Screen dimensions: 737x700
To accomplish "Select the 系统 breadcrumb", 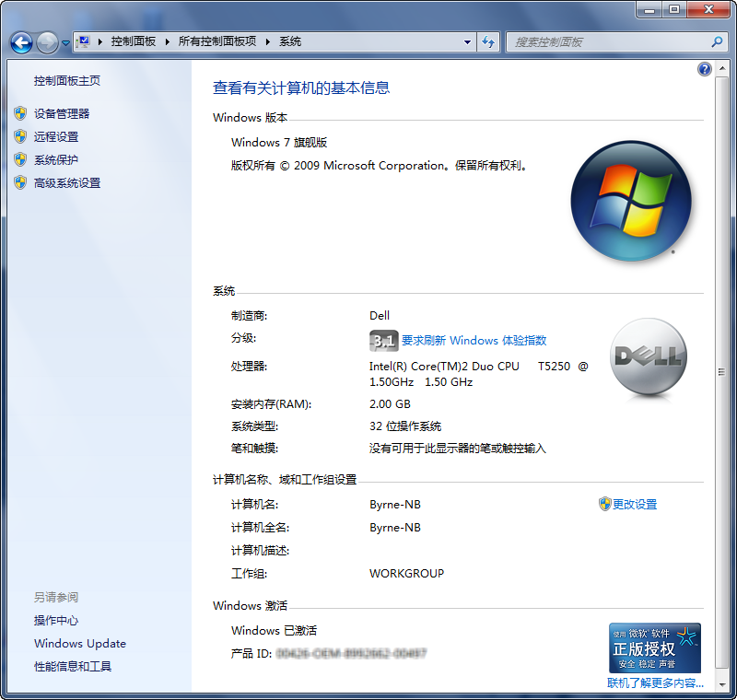I will coord(290,41).
